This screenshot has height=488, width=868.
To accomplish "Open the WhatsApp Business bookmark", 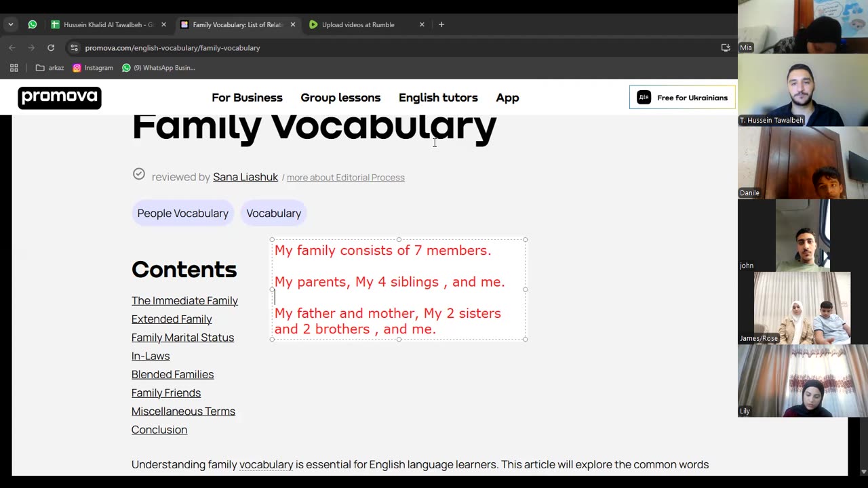I will tap(159, 68).
